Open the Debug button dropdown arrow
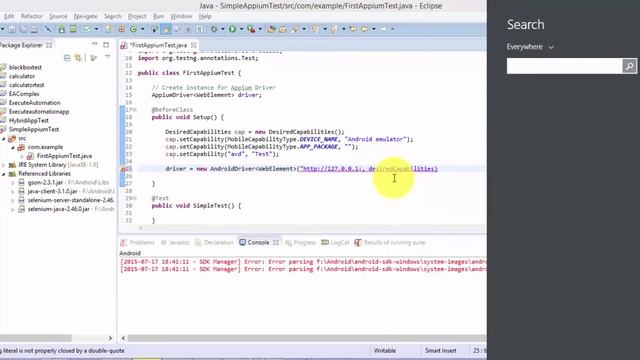This screenshot has width=640, height=360. [x=222, y=29]
